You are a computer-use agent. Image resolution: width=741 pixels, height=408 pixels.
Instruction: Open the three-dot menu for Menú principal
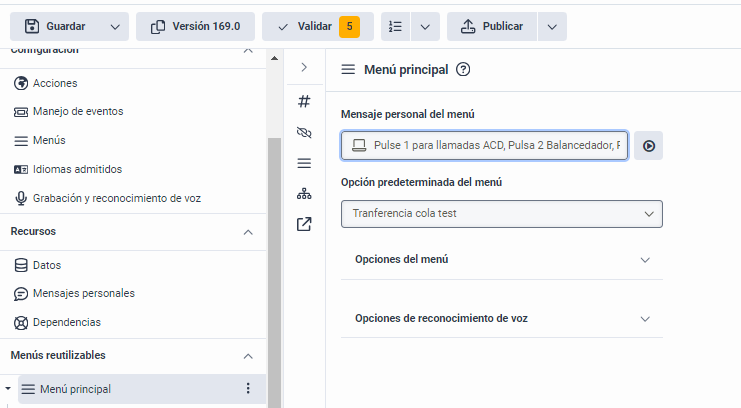pyautogui.click(x=248, y=389)
